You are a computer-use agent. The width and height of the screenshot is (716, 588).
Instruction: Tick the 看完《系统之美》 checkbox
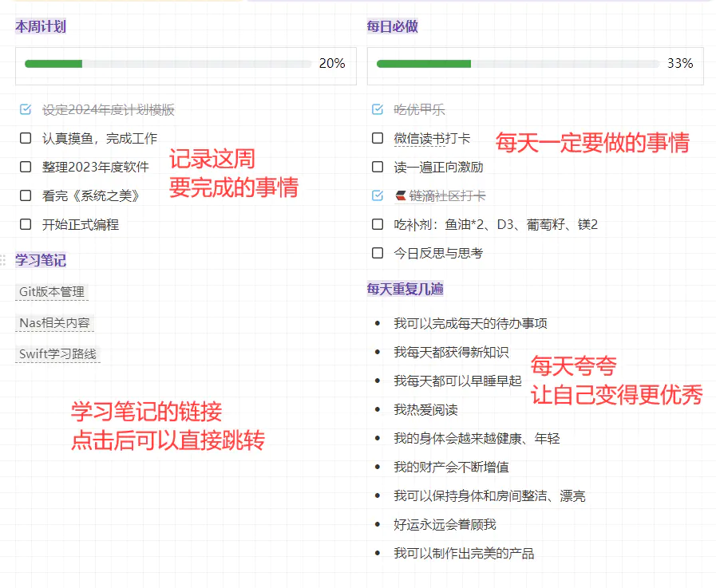(26, 195)
